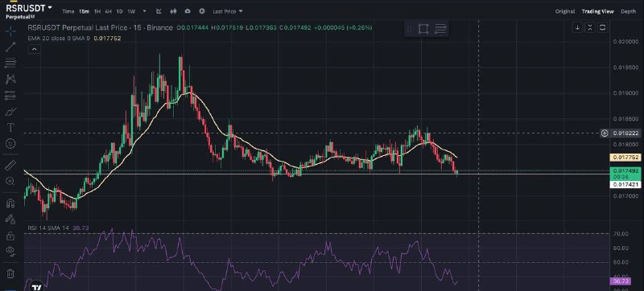Open the position forecasting tools
This screenshot has width=644, height=291.
point(10,95)
